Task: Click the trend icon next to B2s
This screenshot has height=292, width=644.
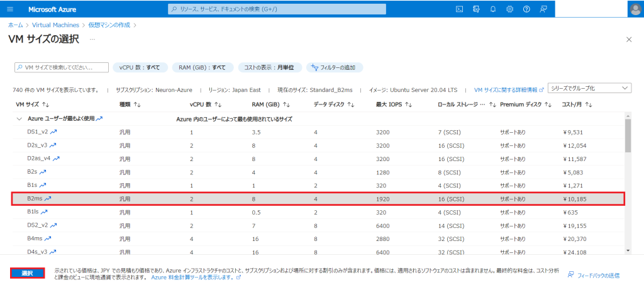Action: pos(43,172)
